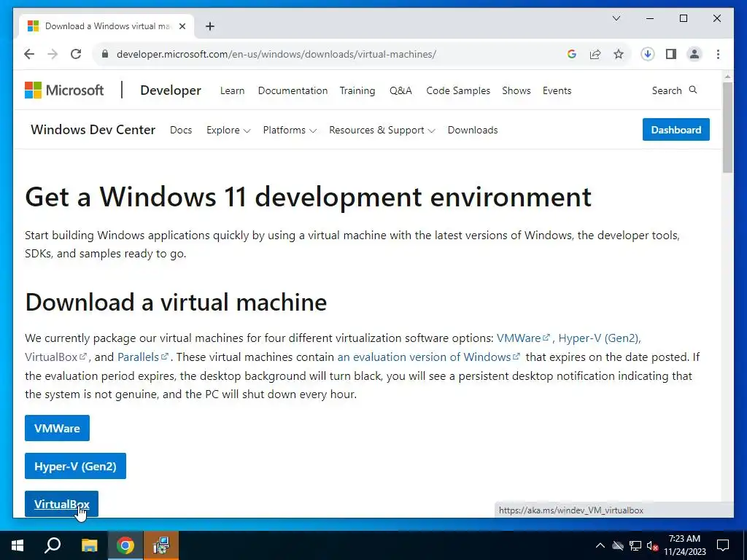
Task: Click the Microsoft logo
Action: [64, 90]
